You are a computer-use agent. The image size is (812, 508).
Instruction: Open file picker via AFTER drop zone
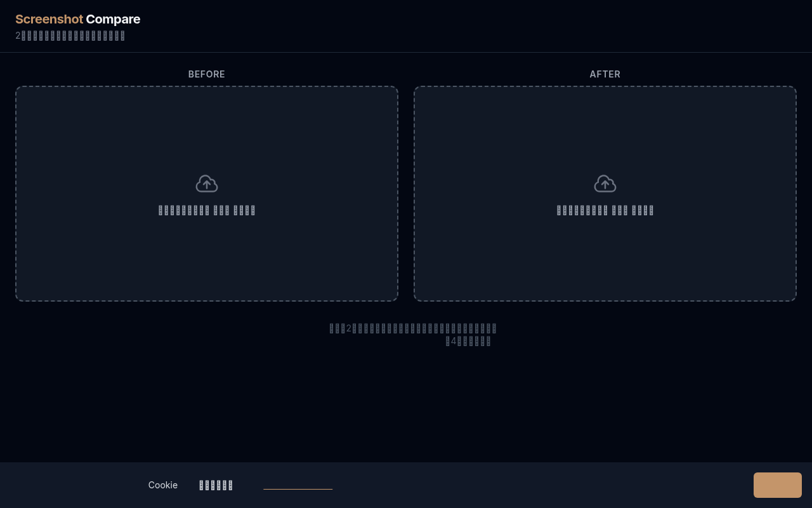click(605, 254)
